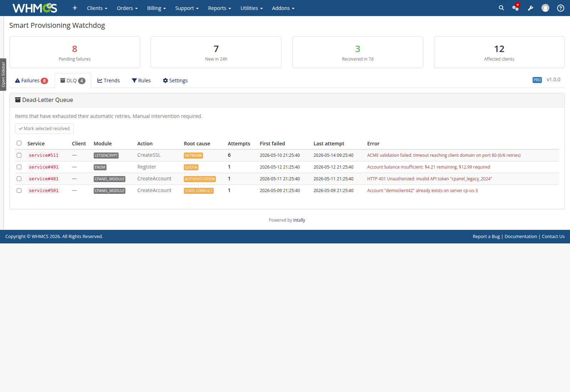Click the Last attempt column header
Image resolution: width=570 pixels, height=392 pixels.
point(329,144)
